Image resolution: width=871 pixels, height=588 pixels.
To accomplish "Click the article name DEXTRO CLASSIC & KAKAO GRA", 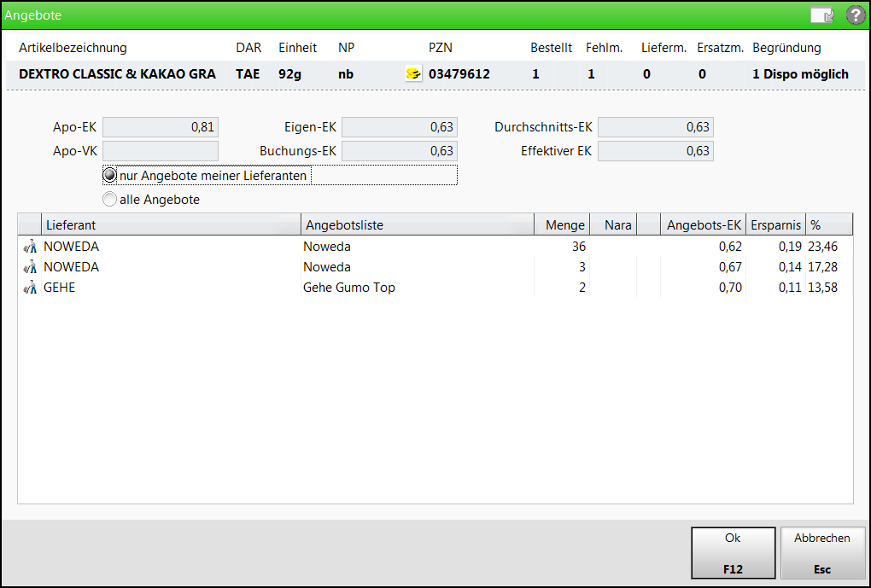I will pos(117,74).
